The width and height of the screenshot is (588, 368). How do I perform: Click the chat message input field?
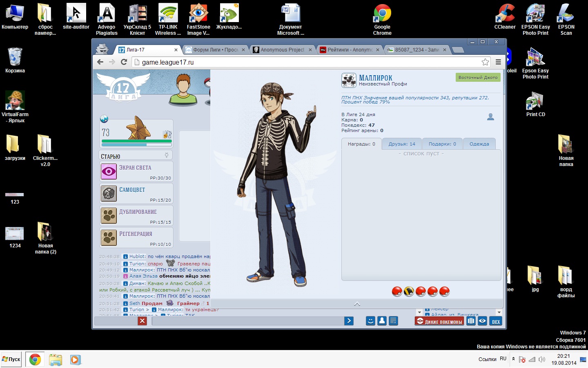tap(248, 321)
